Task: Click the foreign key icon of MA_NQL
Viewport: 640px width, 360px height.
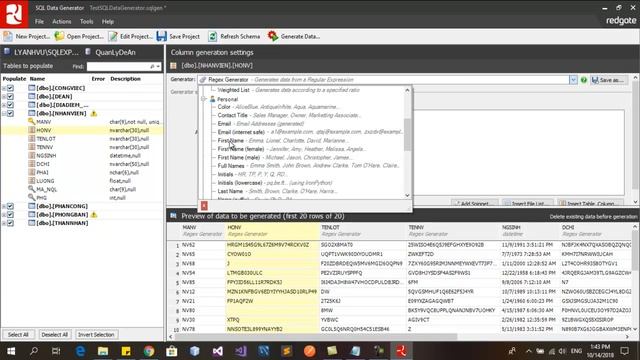Action: [31, 189]
